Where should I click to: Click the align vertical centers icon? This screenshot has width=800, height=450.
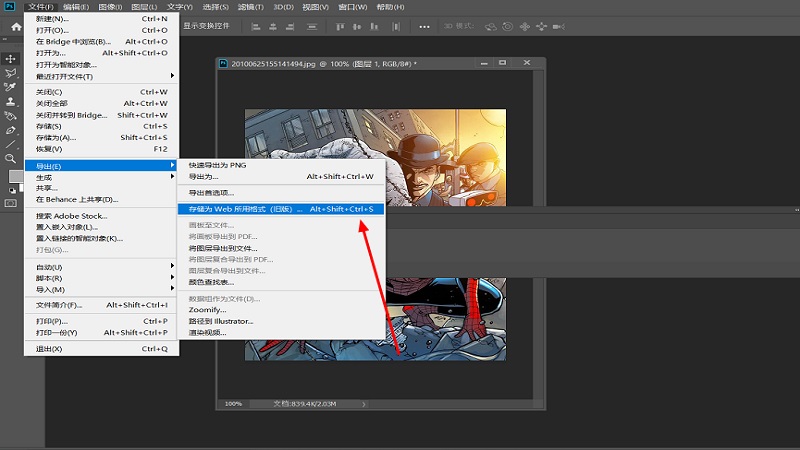[x=357, y=27]
